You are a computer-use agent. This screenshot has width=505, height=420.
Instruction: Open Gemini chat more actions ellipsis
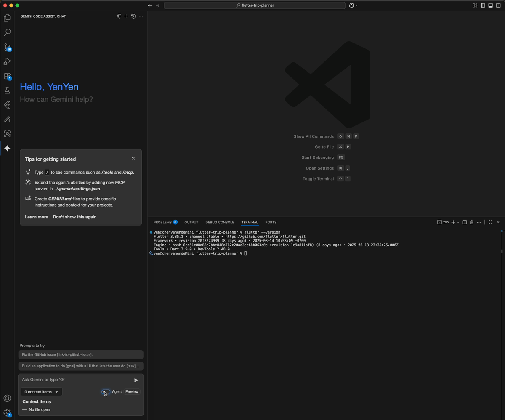pyautogui.click(x=141, y=16)
